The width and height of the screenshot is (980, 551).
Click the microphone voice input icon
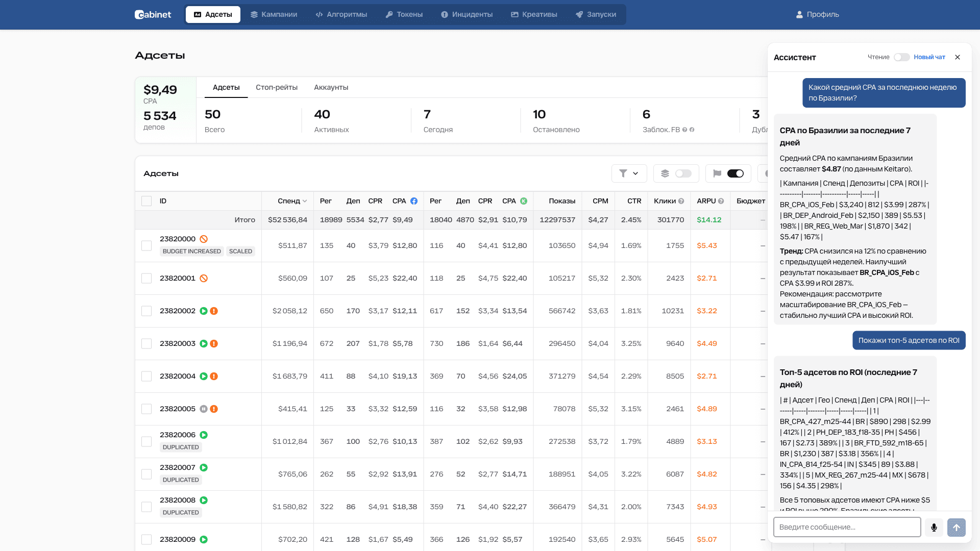point(934,528)
